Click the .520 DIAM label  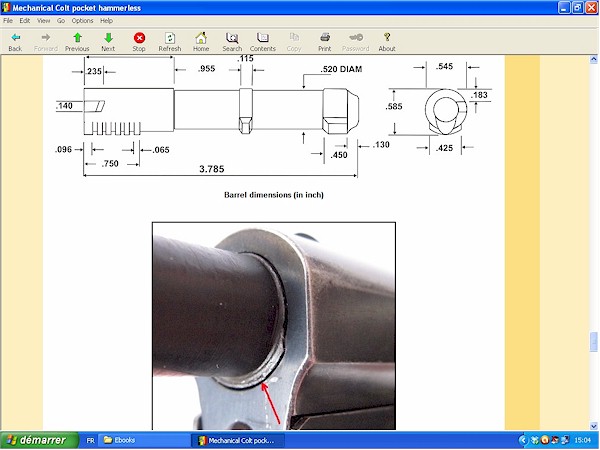(x=341, y=69)
